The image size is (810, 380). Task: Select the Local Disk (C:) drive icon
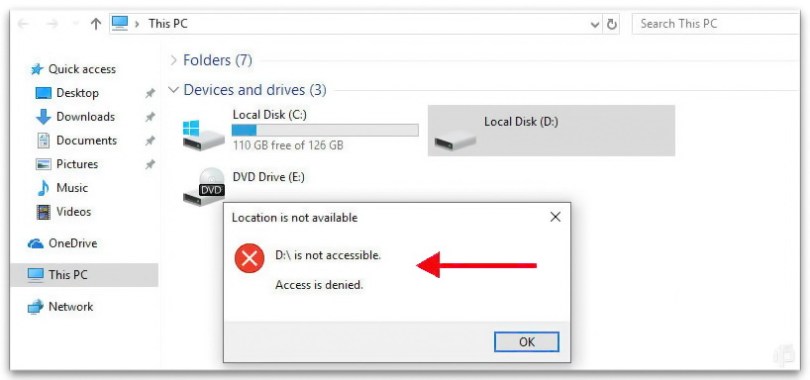[x=203, y=134]
